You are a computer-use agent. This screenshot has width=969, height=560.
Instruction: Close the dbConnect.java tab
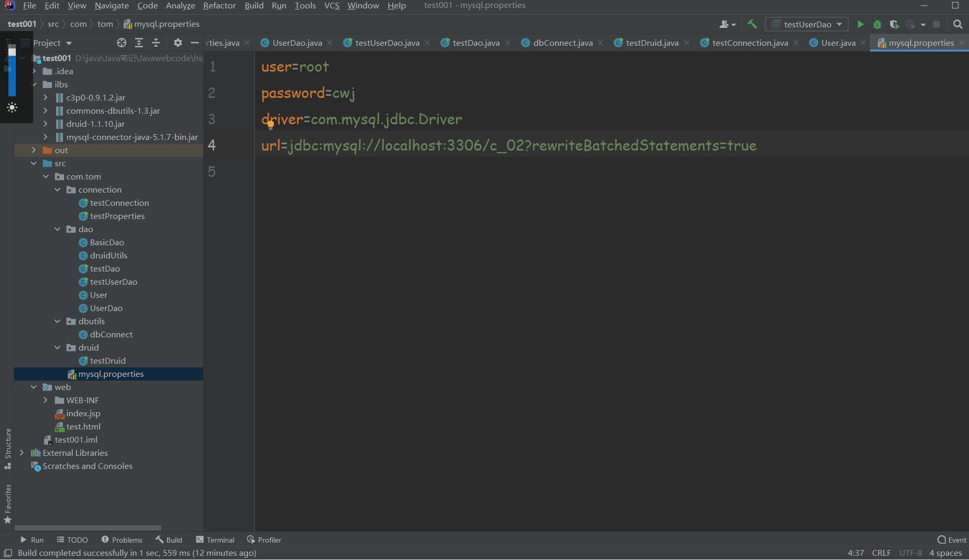pyautogui.click(x=600, y=43)
